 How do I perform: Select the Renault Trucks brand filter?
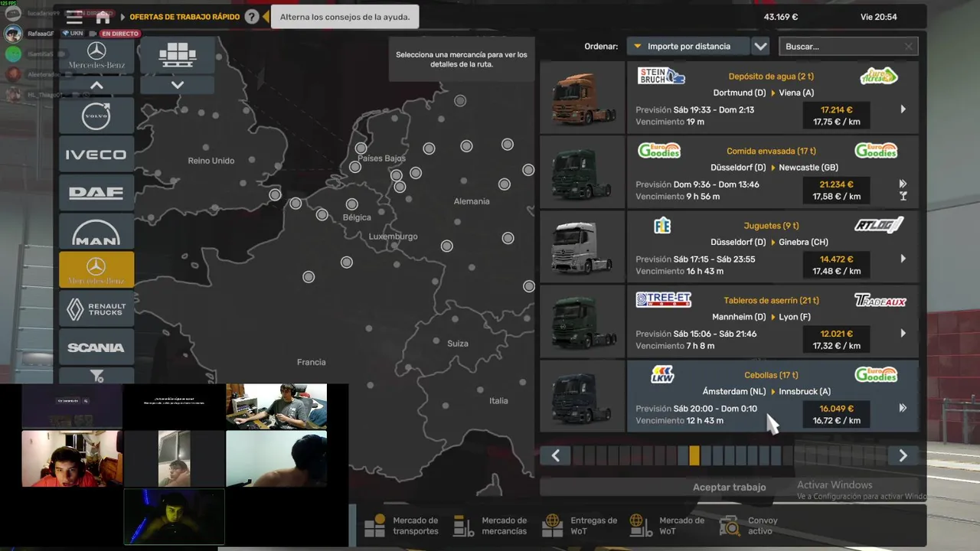click(96, 308)
